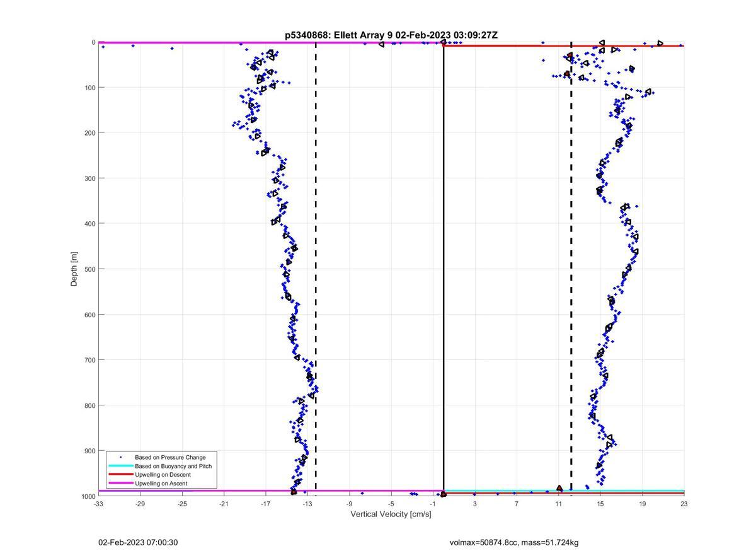Click the timestamp 02-Feb-2023 07:00:30
This screenshot has width=756, height=558.
click(x=138, y=542)
